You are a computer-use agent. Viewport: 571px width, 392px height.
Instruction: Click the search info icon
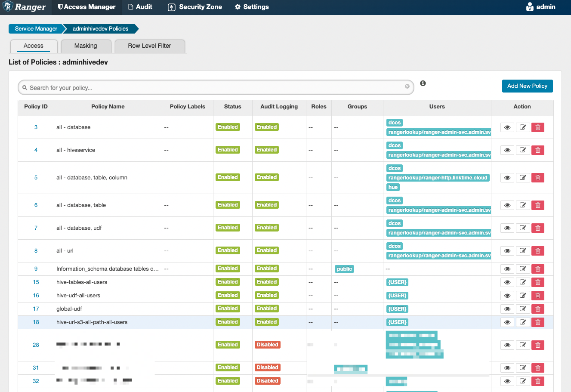point(423,83)
